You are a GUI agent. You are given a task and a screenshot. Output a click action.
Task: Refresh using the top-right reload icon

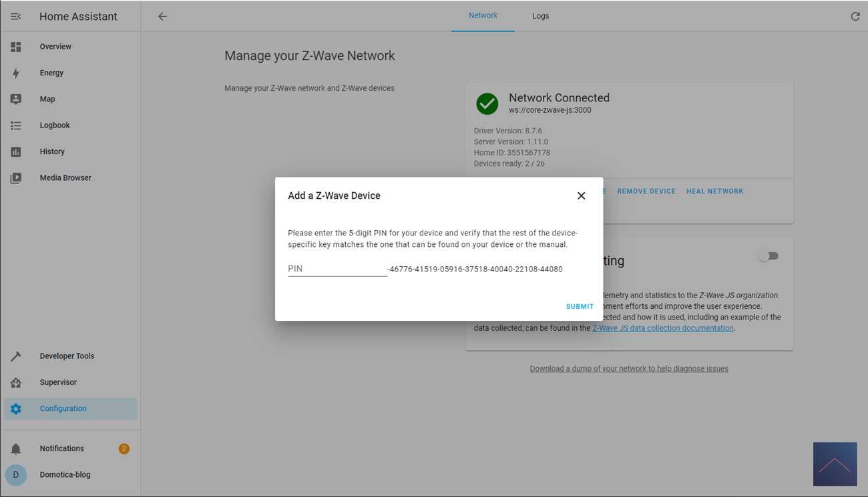point(855,17)
